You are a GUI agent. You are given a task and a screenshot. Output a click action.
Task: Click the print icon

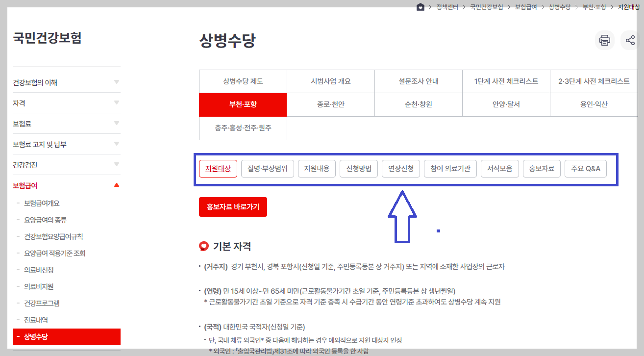coord(604,40)
